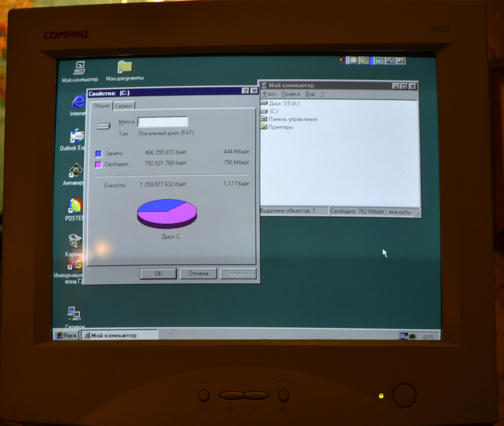The image size is (504, 426).
Task: Switch to the Сервис tab
Action: tap(124, 106)
